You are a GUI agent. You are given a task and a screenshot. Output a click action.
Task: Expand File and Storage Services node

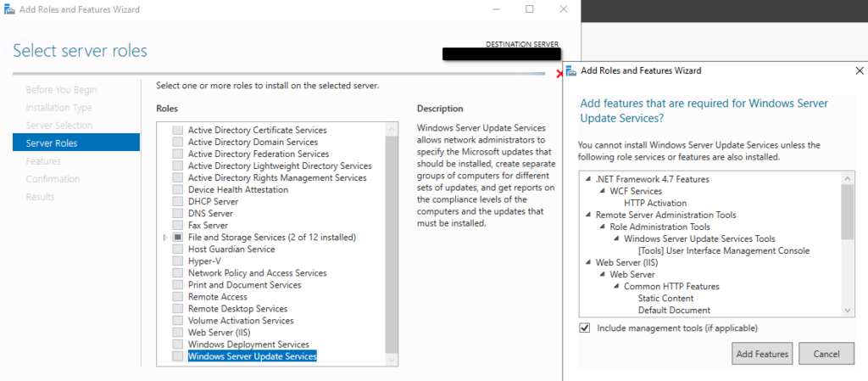tap(165, 238)
